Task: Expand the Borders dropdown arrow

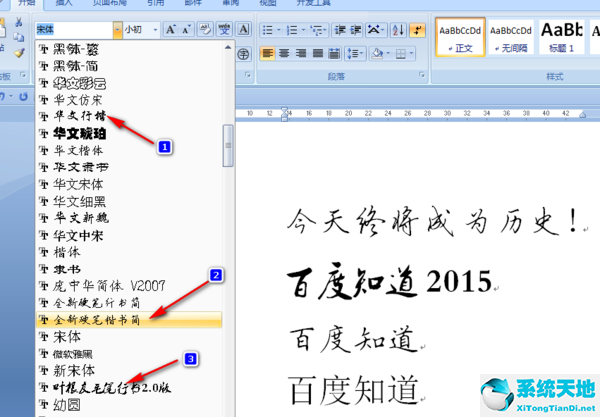Action: click(x=411, y=54)
